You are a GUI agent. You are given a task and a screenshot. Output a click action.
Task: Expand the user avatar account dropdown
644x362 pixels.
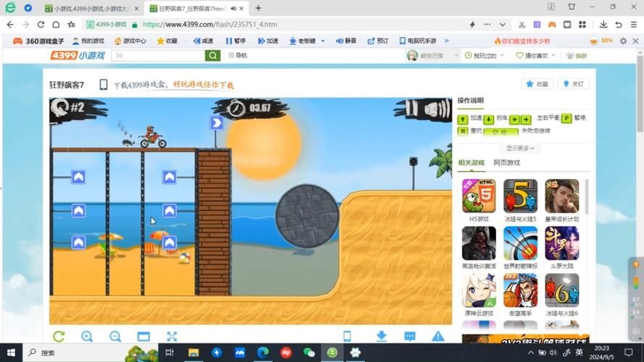(x=456, y=56)
